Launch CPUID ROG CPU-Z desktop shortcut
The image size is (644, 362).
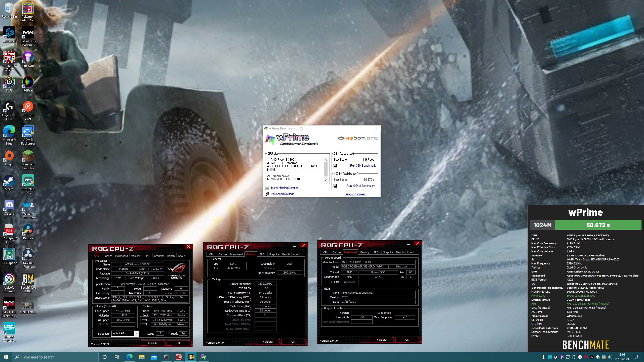click(9, 61)
